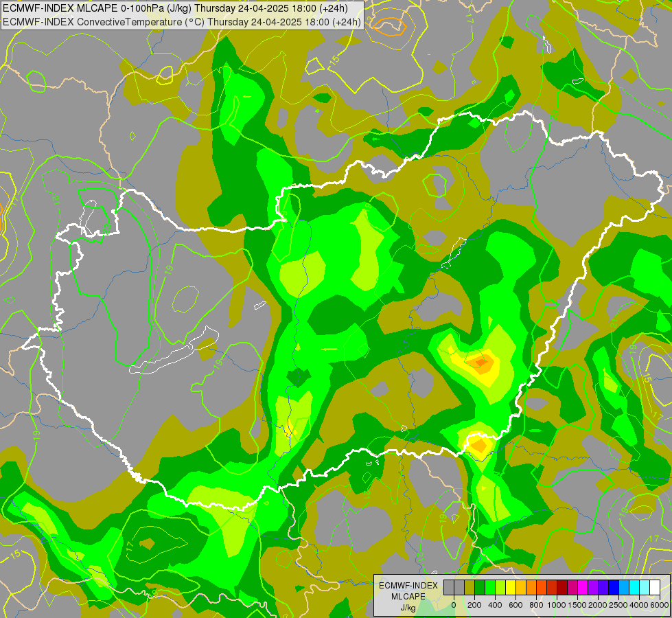Click the olive swatch in the MLCAPE legend
Screen dimensions: 672x618
pyautogui.click(x=470, y=588)
